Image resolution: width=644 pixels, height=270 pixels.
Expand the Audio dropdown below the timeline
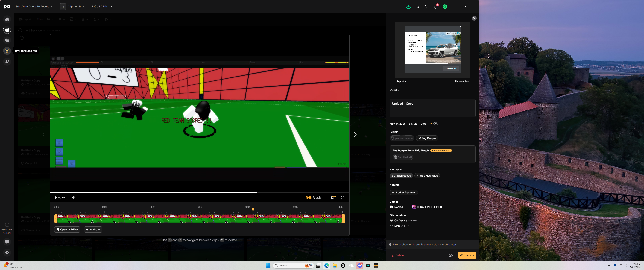(x=93, y=229)
